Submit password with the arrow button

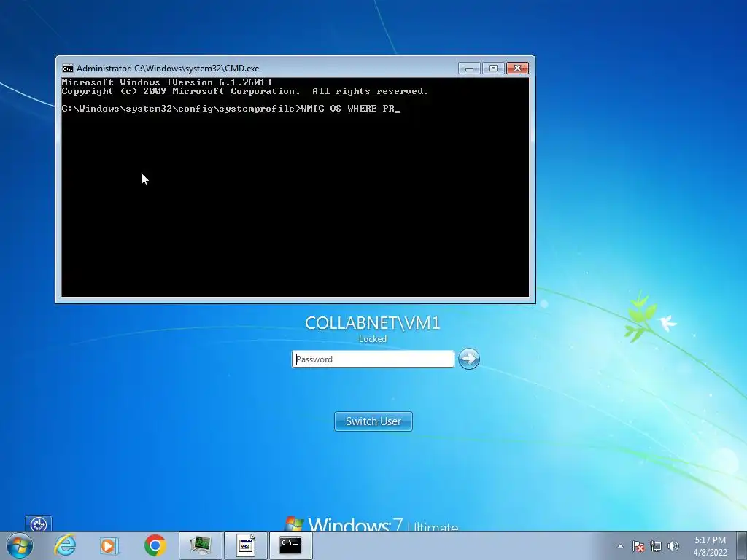click(469, 359)
